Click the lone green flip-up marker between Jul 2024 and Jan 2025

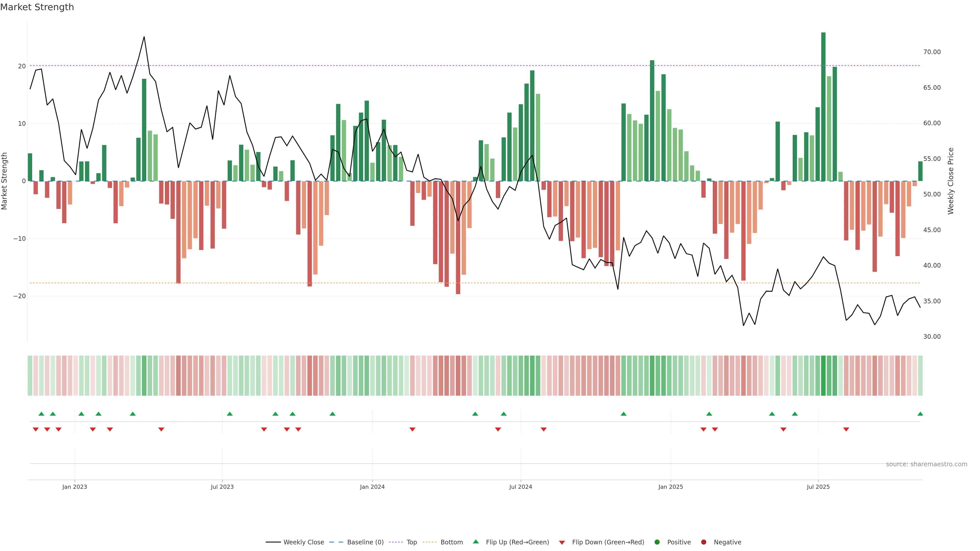pyautogui.click(x=623, y=414)
